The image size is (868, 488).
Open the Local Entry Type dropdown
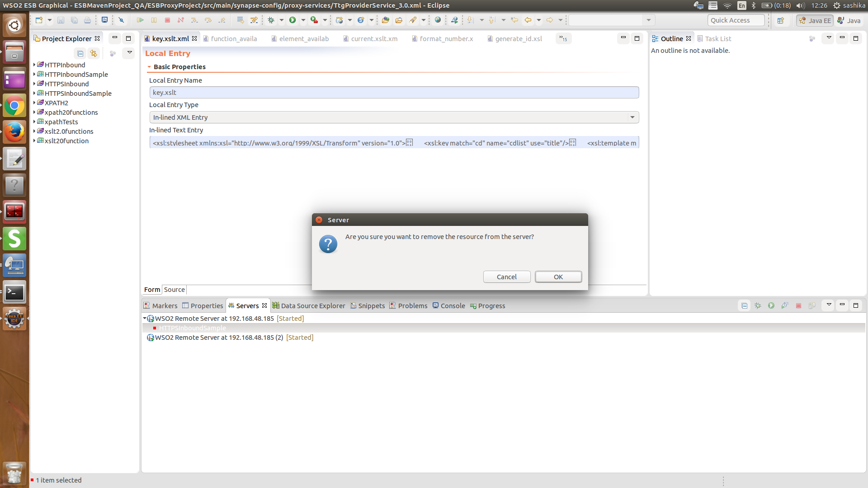[632, 117]
